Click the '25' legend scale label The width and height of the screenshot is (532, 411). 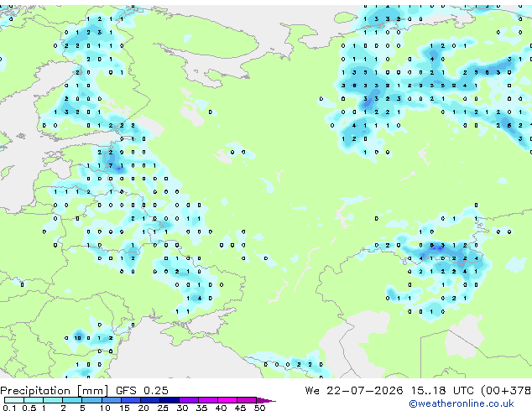pyautogui.click(x=163, y=408)
